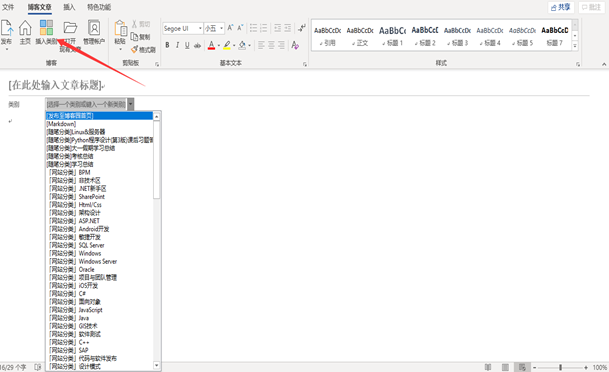Open the 文件 (File) menu
The image size is (609, 372).
[x=8, y=7]
